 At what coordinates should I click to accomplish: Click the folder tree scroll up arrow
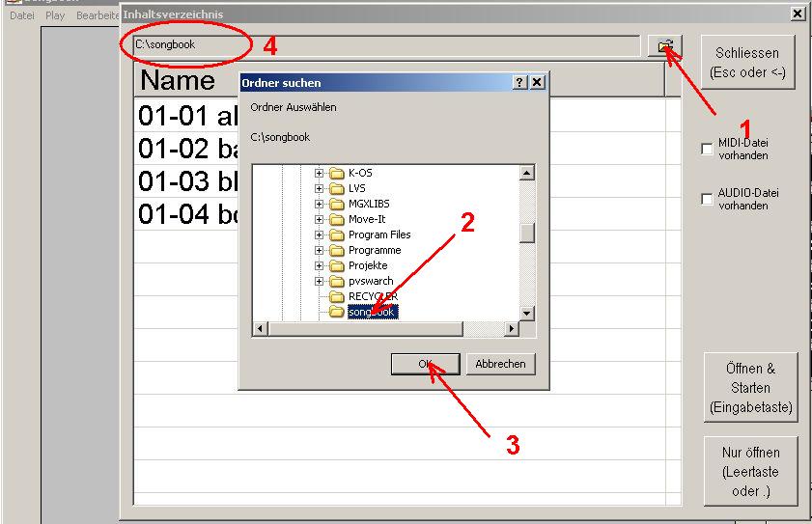[x=527, y=173]
